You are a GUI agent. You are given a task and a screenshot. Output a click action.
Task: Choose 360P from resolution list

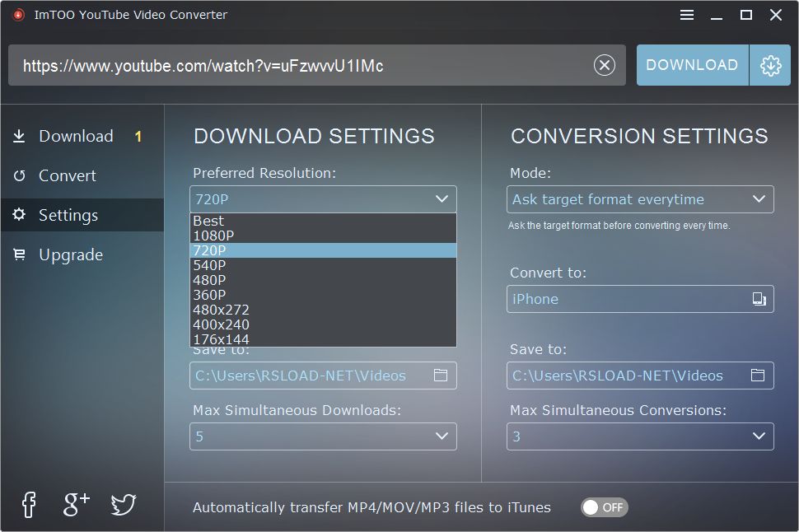click(x=323, y=295)
